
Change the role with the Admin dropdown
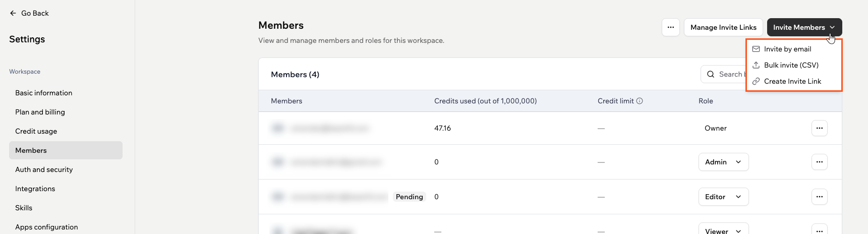coord(723,162)
